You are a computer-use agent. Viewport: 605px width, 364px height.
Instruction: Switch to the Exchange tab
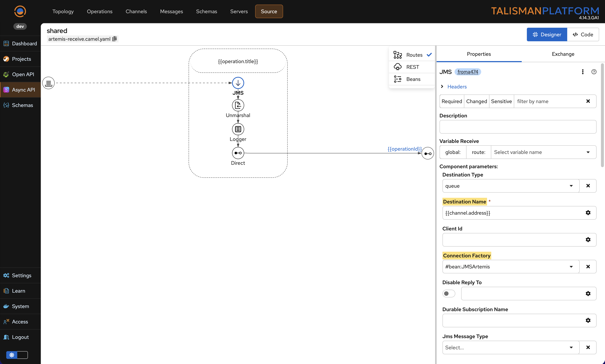(563, 54)
